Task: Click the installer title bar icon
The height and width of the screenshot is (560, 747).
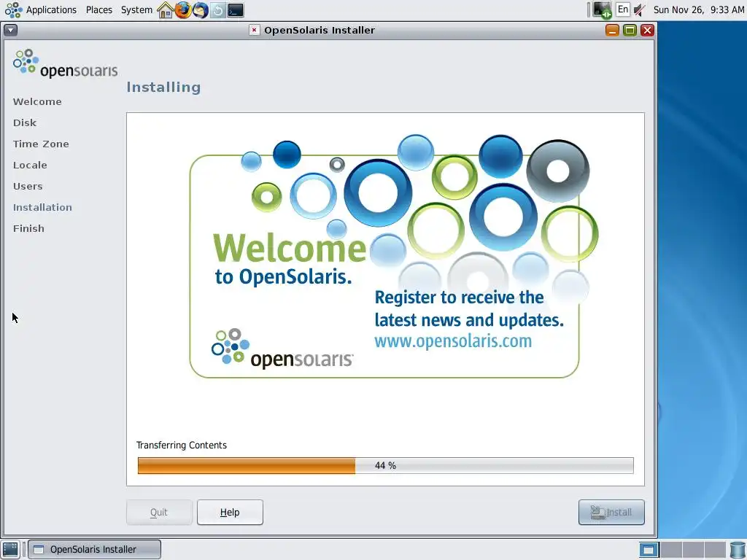Action: pos(255,30)
